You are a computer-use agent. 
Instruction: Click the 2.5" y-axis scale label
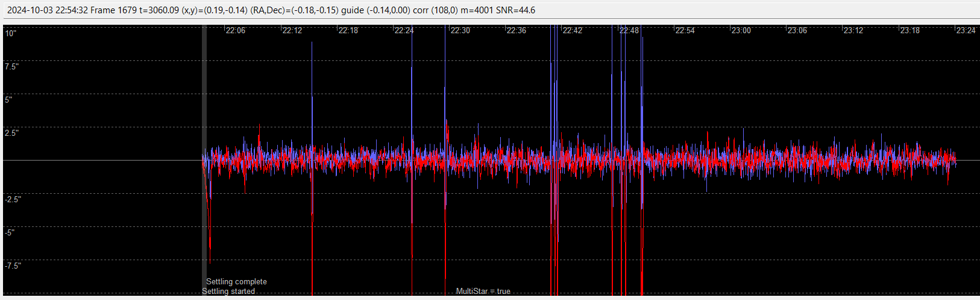pos(12,133)
